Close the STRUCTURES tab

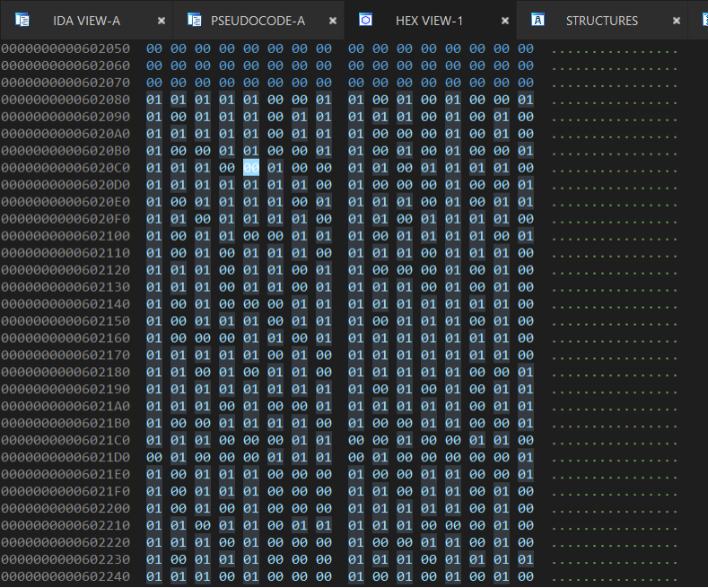[x=677, y=21]
